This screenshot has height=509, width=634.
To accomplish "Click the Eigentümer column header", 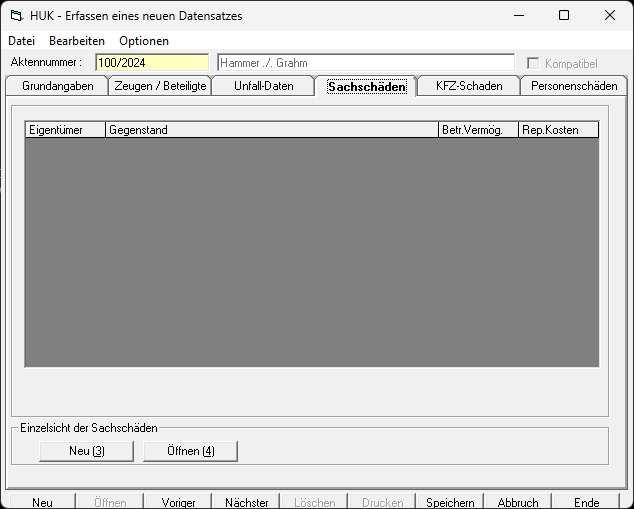I will pos(65,130).
